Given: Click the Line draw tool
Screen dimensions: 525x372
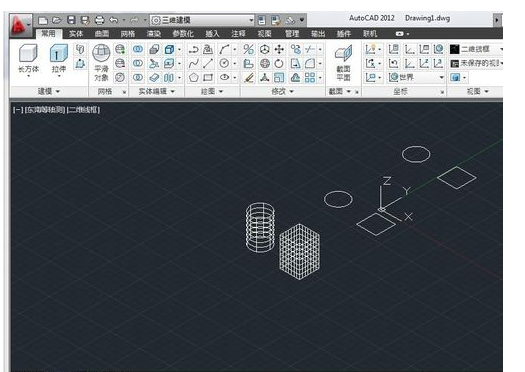Looking at the screenshot, I should pyautogui.click(x=208, y=64).
